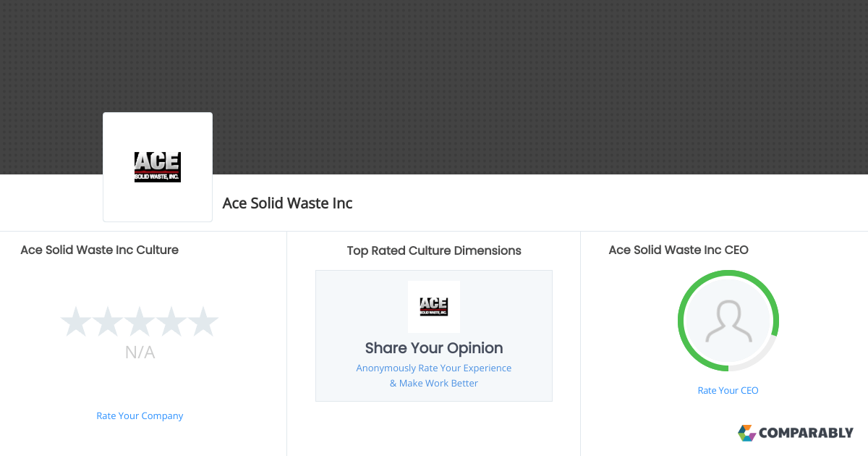Click the Share Your Opinion heading

pyautogui.click(x=433, y=348)
